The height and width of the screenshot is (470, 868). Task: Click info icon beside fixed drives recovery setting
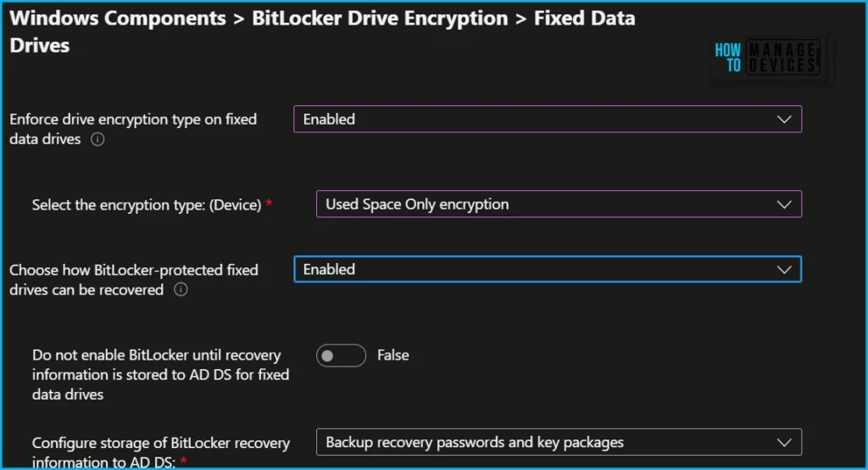(180, 290)
